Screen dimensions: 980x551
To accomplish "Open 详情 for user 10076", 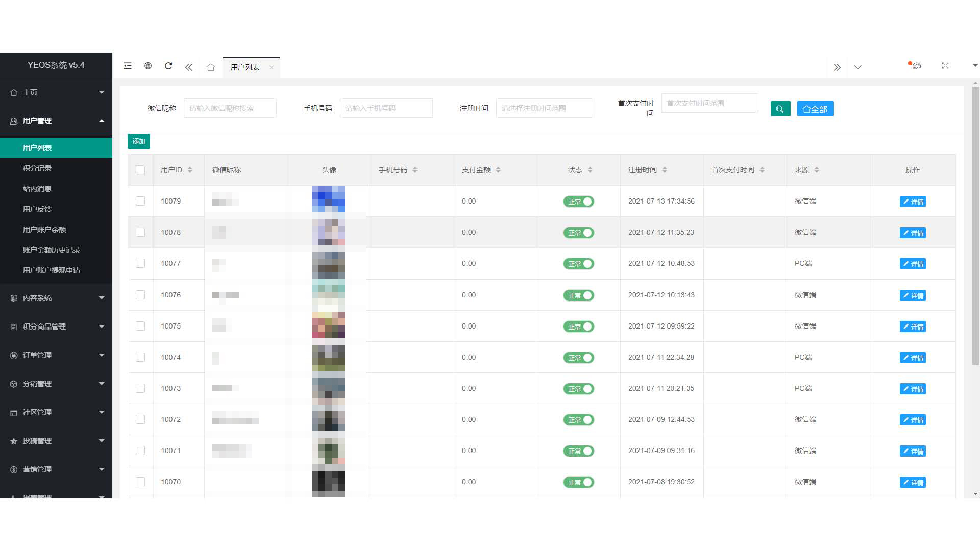I will [x=913, y=295].
